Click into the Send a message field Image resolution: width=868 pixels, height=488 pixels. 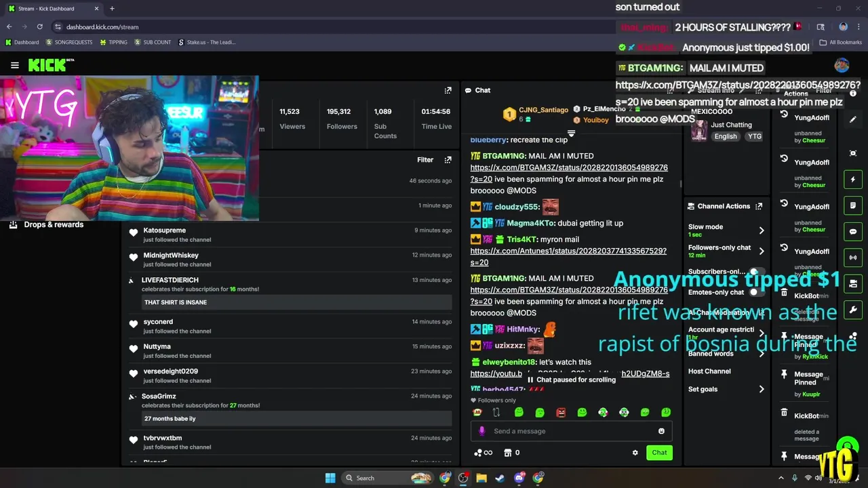[x=571, y=431]
